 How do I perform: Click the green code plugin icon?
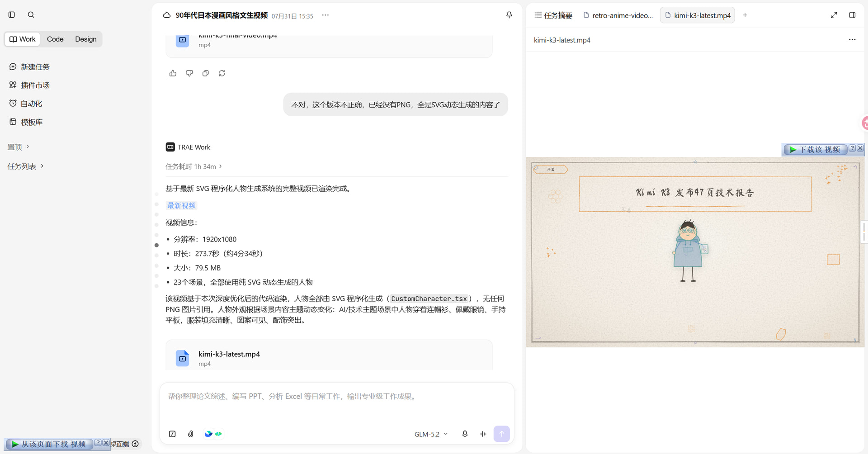tap(219, 434)
